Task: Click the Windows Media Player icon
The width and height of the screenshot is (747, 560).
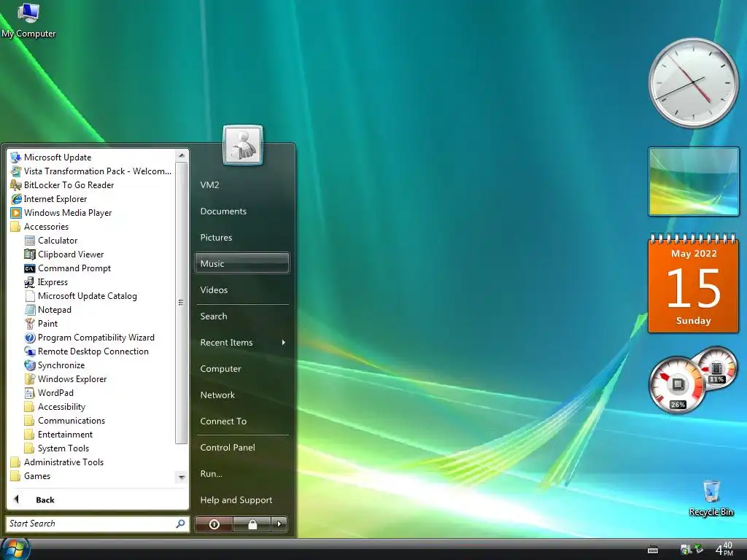Action: tap(16, 212)
